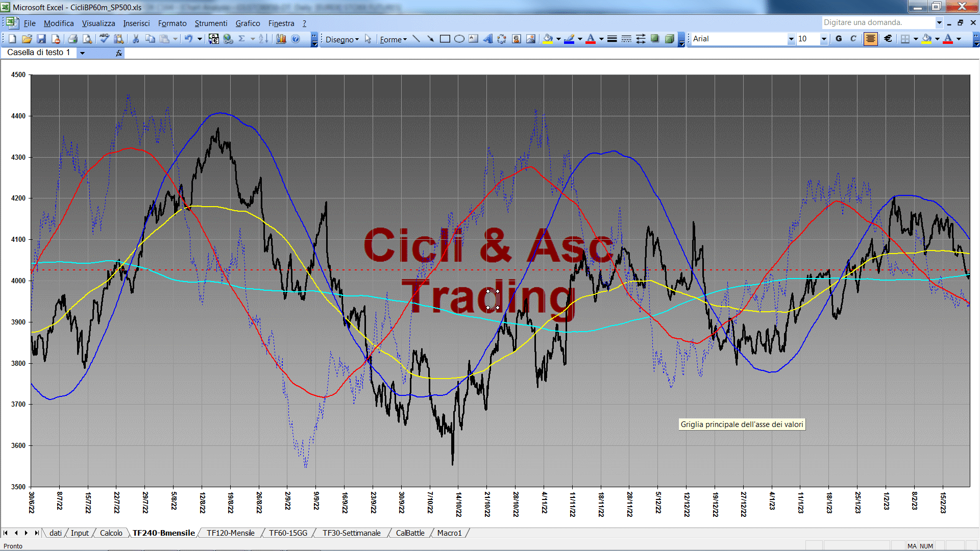The height and width of the screenshot is (551, 980).
Task: Open the File menu
Action: pyautogui.click(x=30, y=23)
